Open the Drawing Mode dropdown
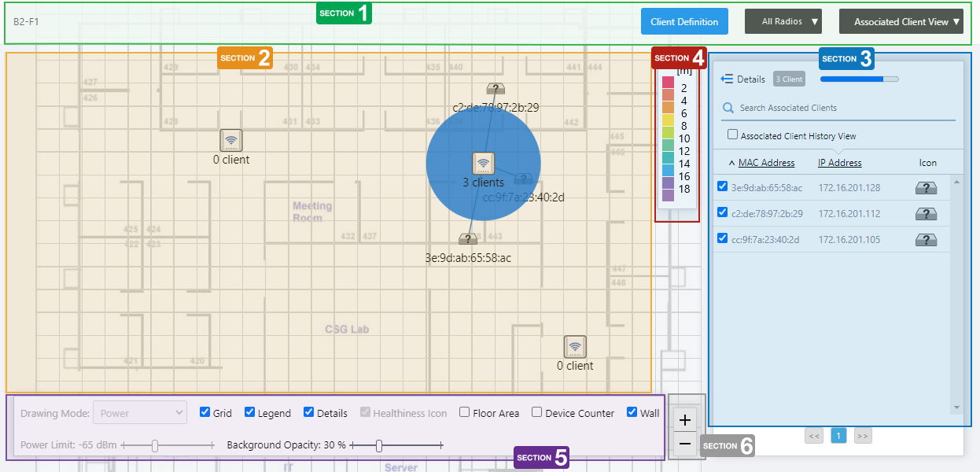 pos(139,412)
